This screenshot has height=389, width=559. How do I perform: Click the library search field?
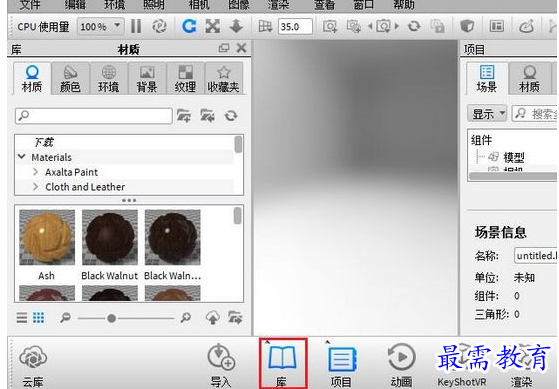(94, 116)
